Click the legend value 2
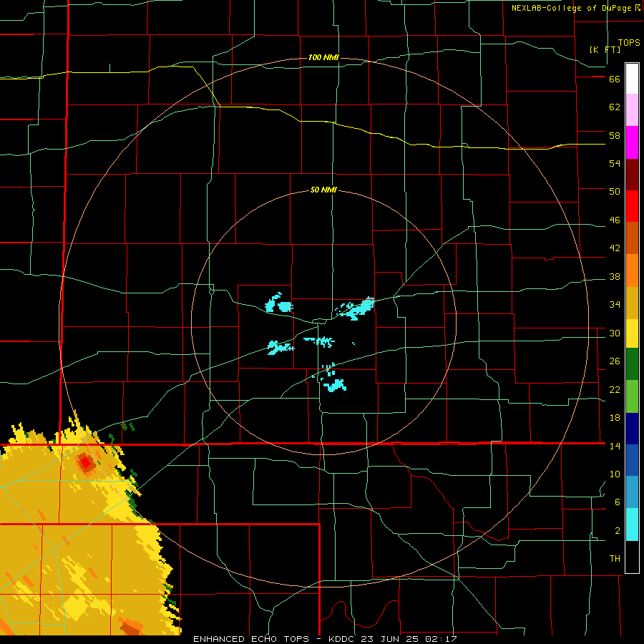 tap(618, 531)
